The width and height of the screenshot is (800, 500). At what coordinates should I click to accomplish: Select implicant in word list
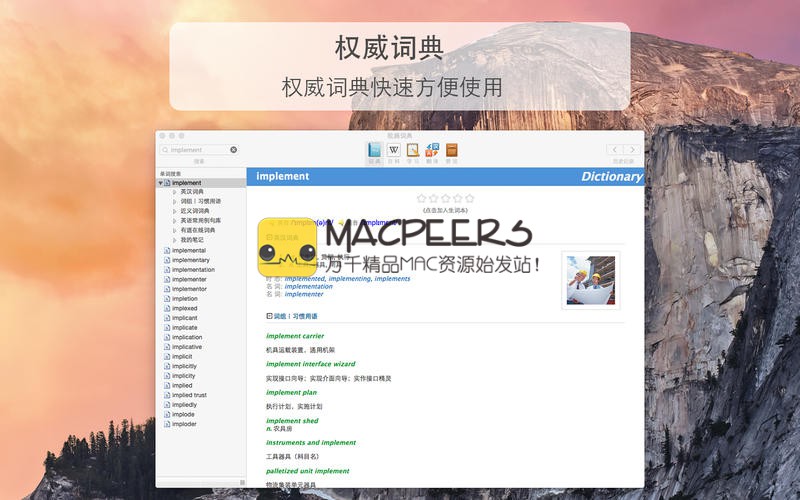coord(185,318)
